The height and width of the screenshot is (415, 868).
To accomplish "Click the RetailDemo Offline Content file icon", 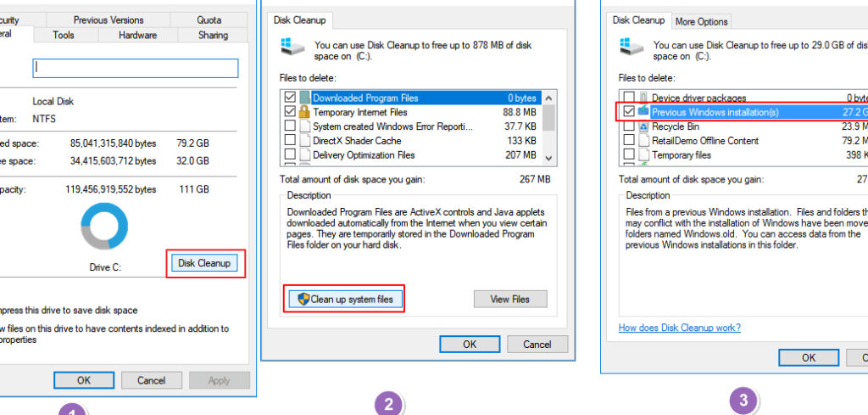I will point(643,141).
